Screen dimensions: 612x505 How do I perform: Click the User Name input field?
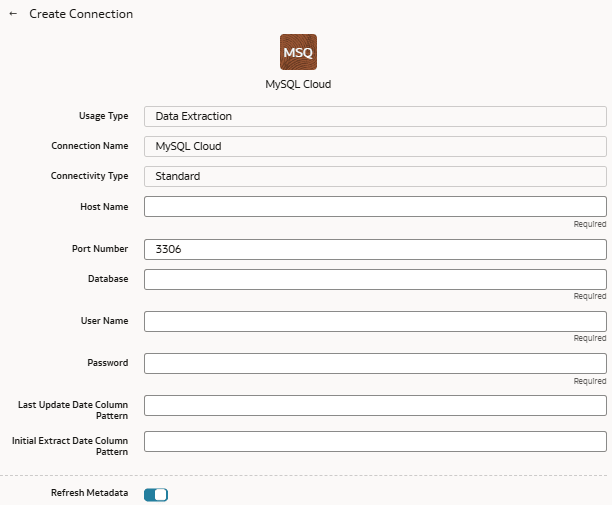[x=375, y=321]
